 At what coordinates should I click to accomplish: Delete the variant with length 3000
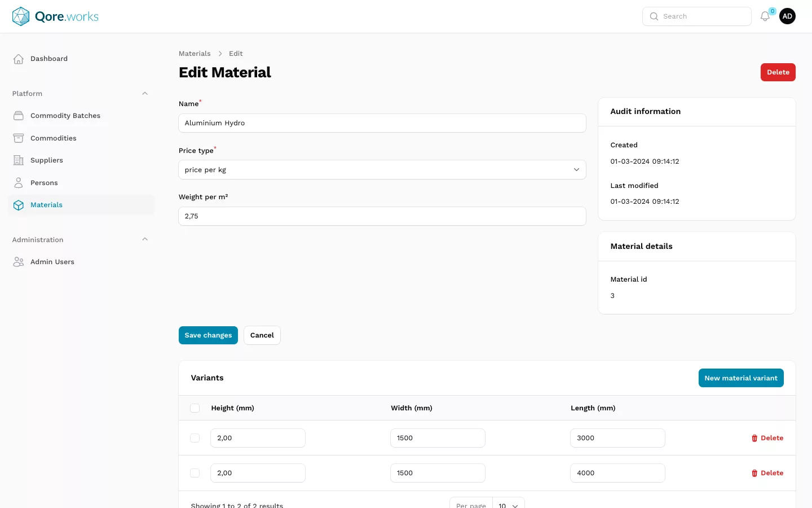(767, 438)
